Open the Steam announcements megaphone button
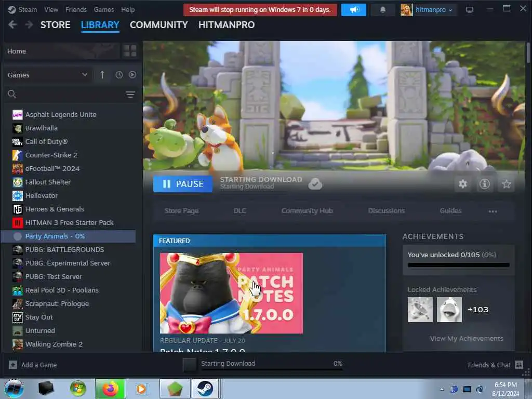532x399 pixels. point(353,10)
